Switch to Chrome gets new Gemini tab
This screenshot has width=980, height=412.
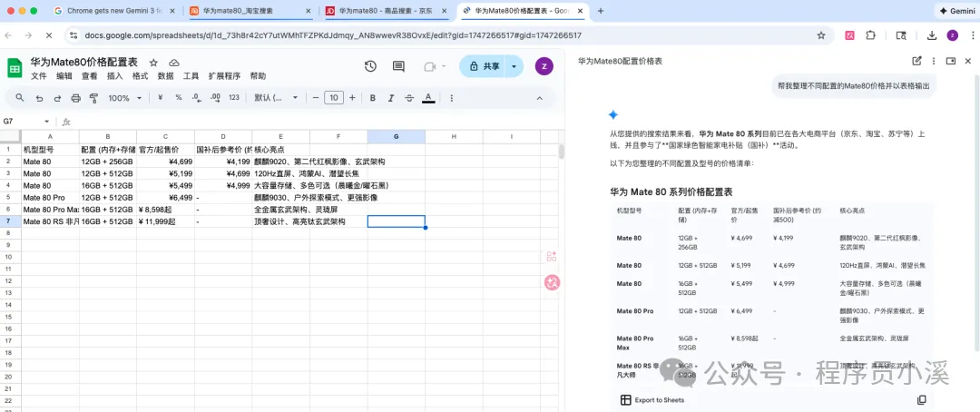click(x=113, y=11)
